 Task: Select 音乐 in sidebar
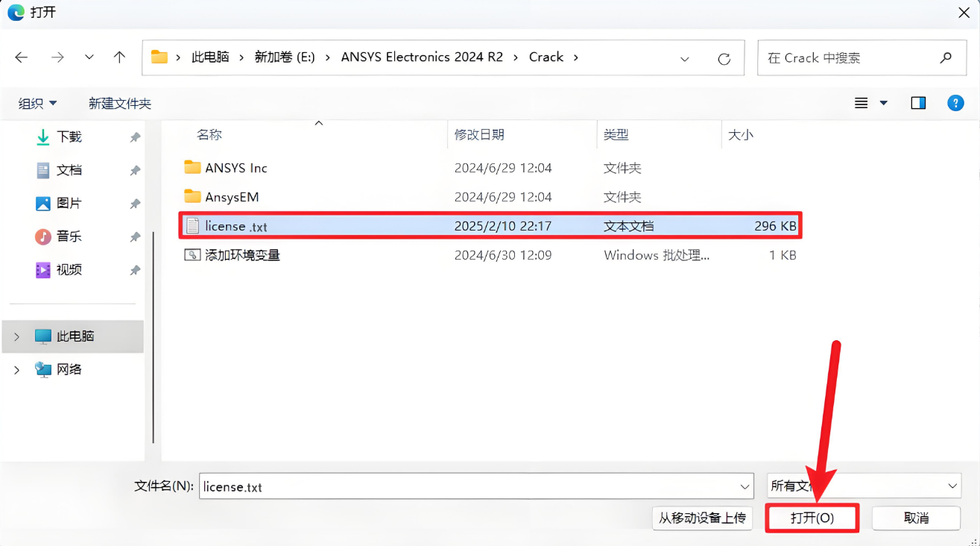point(69,236)
